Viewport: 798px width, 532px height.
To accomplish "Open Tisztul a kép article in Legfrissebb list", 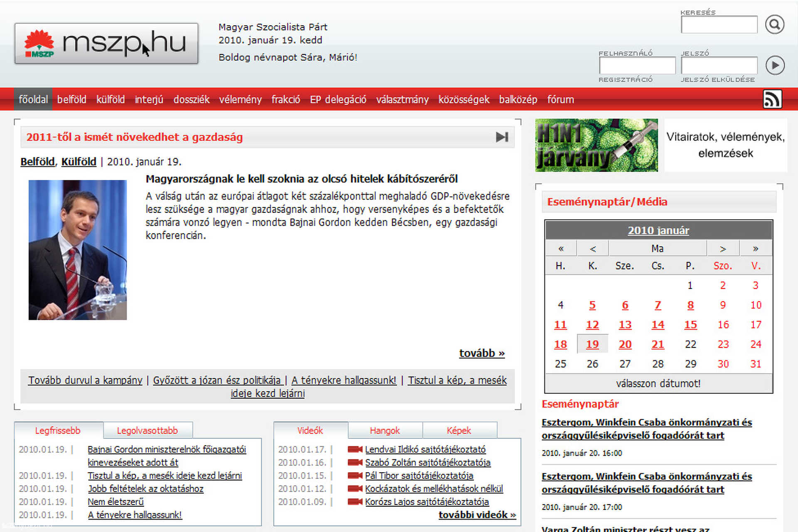I will [x=165, y=475].
